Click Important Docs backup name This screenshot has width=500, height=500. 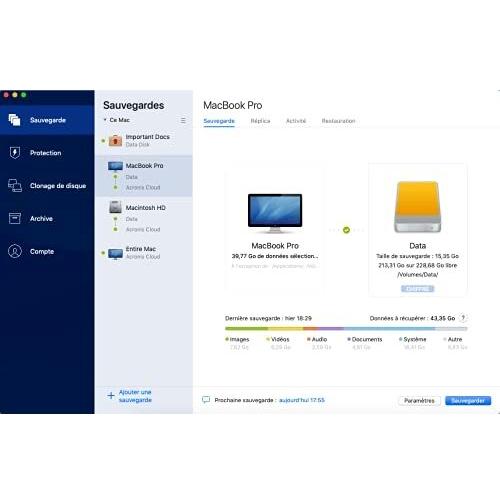point(148,137)
